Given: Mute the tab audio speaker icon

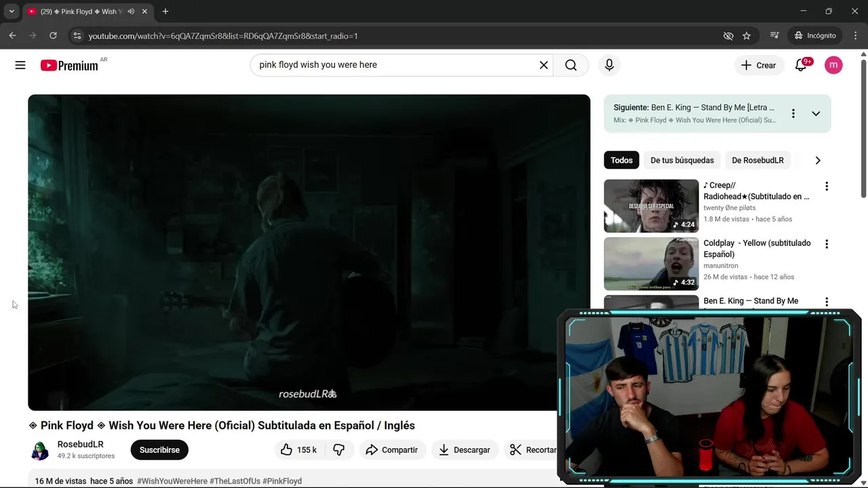Looking at the screenshot, I should (131, 12).
